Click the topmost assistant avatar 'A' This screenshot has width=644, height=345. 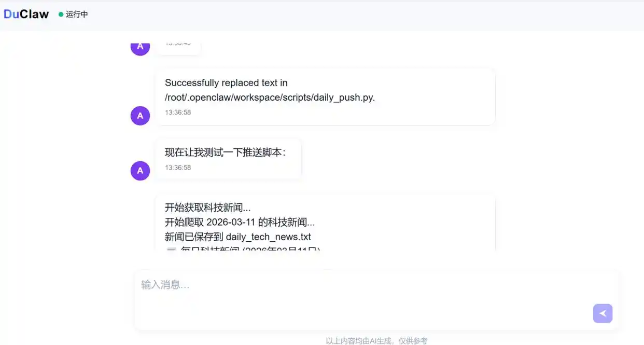click(140, 46)
